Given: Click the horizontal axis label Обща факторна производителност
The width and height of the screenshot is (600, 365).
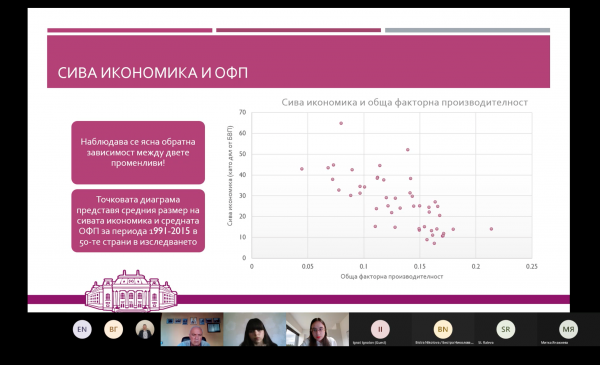Looking at the screenshot, I should (392, 276).
